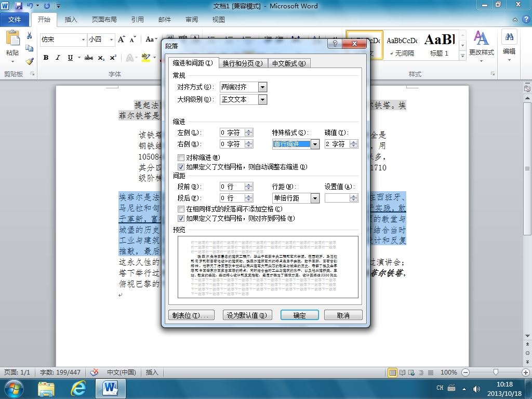The height and width of the screenshot is (399, 532).
Task: Click the 取消 button
Action: coord(343,315)
